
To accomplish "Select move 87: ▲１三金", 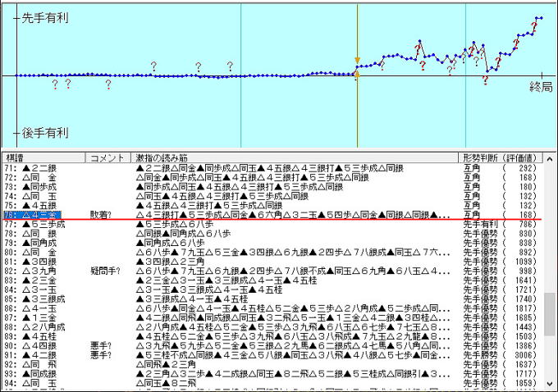I will 31,318.
